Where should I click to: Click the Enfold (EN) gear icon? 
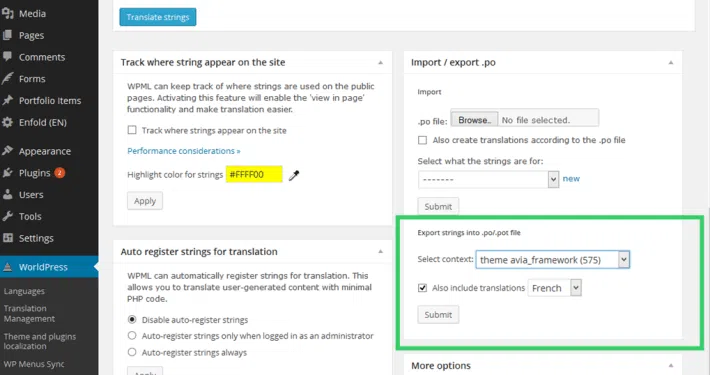click(x=7, y=122)
